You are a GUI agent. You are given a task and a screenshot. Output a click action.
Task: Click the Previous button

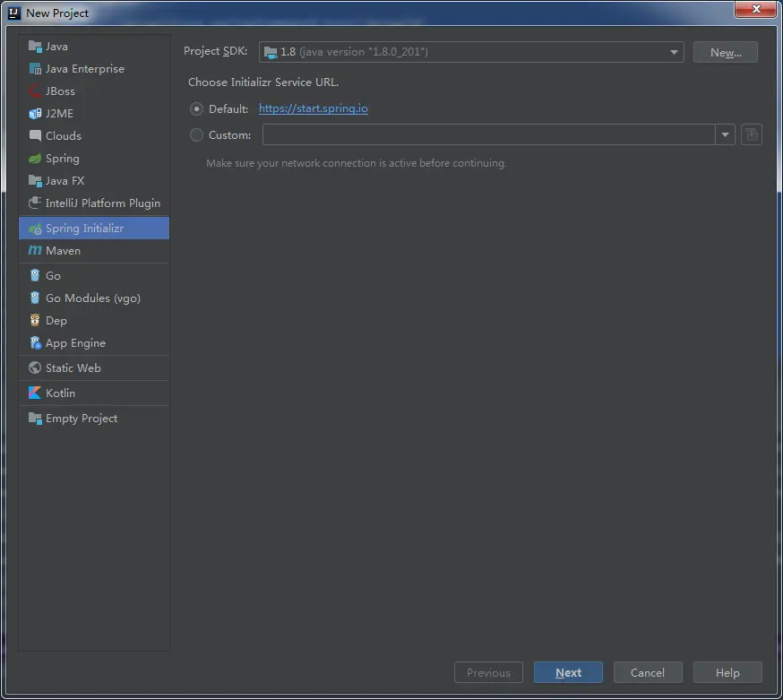click(488, 672)
